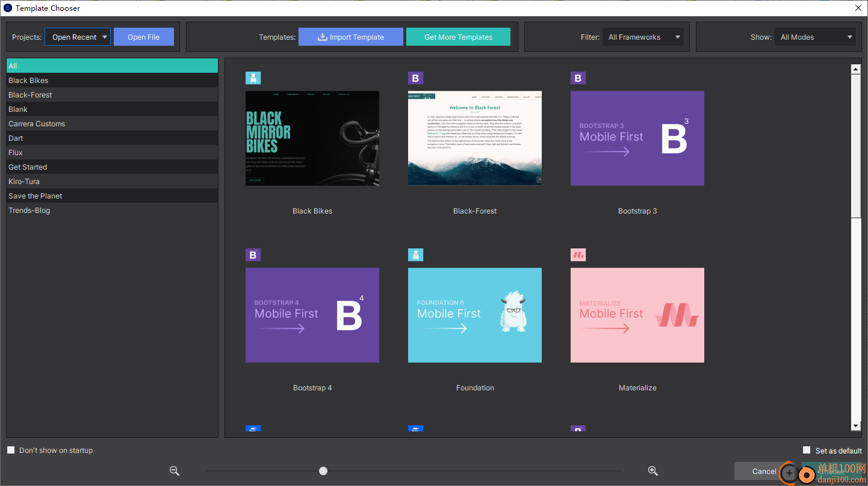Pick Carrera Customs in the category list
Viewport: 868px width, 486px height.
point(113,123)
